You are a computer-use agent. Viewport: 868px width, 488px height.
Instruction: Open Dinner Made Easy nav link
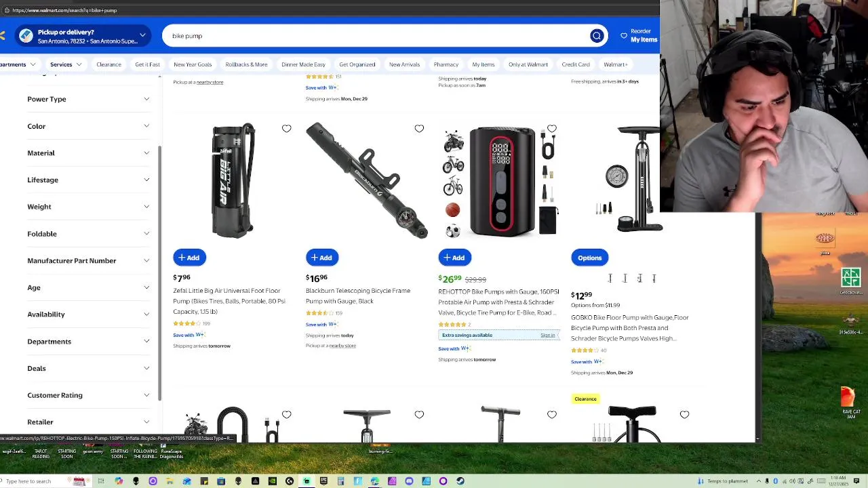click(303, 64)
